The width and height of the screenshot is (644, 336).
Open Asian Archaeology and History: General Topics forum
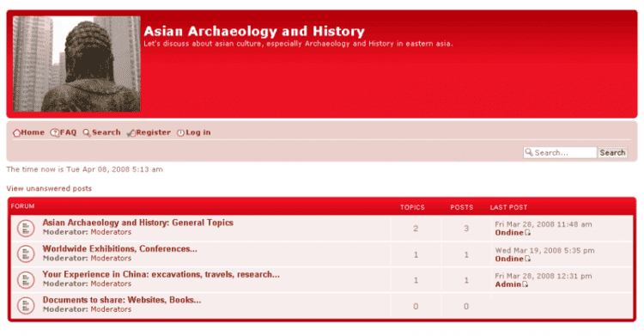pos(138,223)
